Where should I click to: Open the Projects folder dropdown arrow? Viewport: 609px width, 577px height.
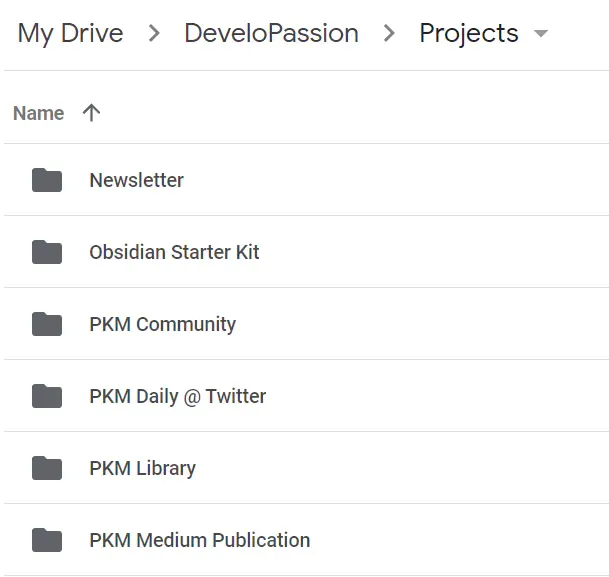click(x=541, y=33)
